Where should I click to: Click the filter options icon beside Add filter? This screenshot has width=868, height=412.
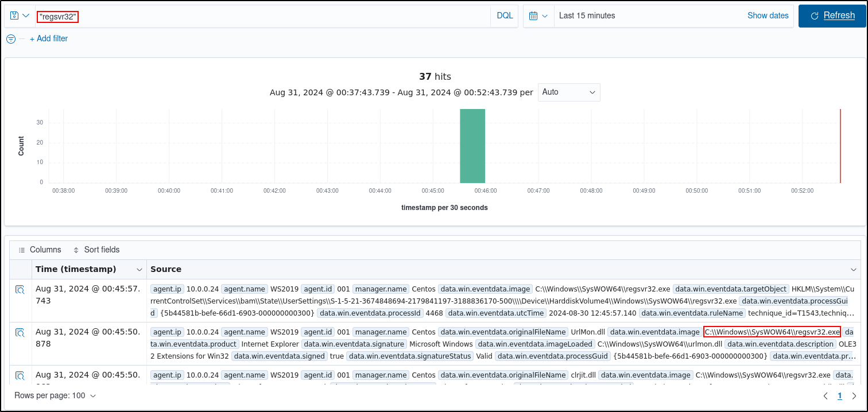[10, 38]
